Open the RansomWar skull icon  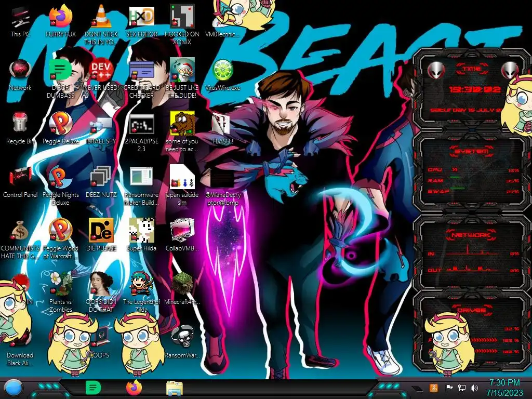(x=182, y=342)
